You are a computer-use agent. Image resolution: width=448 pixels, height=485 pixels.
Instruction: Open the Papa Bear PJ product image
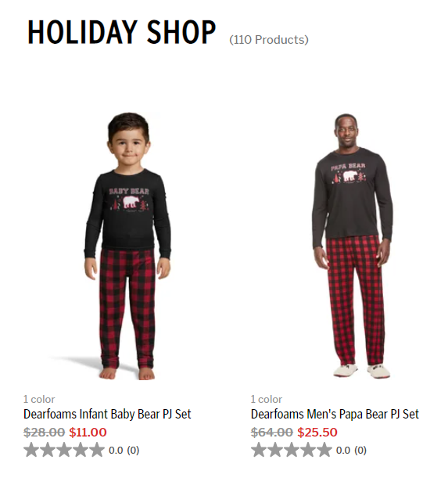pyautogui.click(x=353, y=246)
